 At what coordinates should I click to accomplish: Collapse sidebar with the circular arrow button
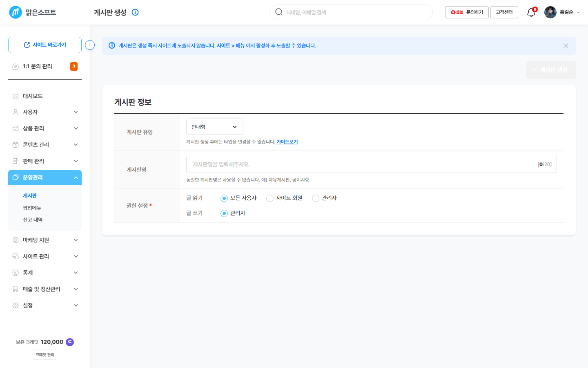coord(90,45)
